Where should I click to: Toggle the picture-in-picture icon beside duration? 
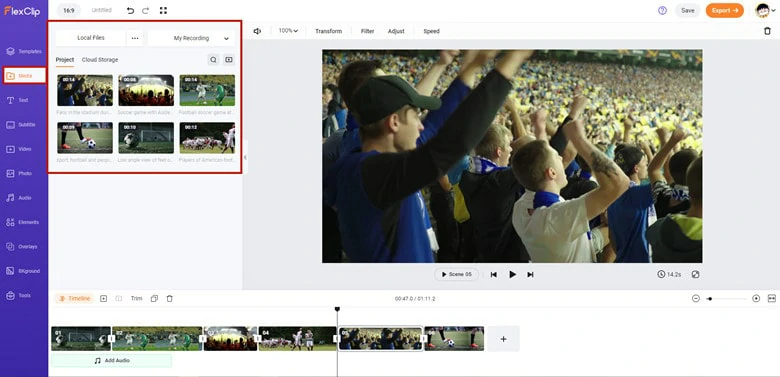695,275
